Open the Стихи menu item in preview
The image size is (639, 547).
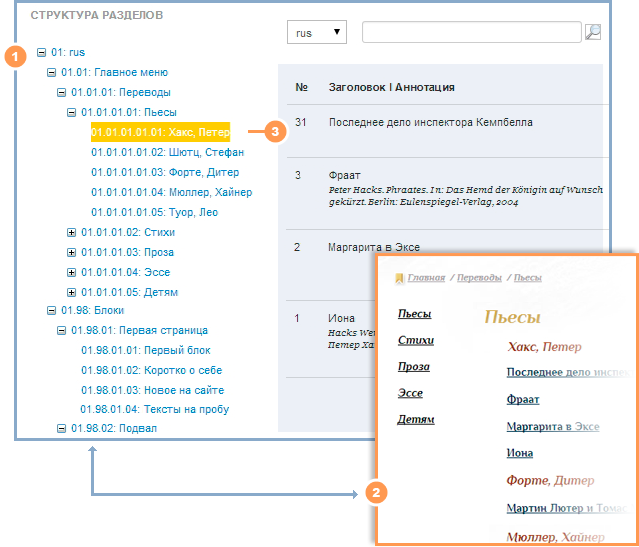tap(415, 341)
